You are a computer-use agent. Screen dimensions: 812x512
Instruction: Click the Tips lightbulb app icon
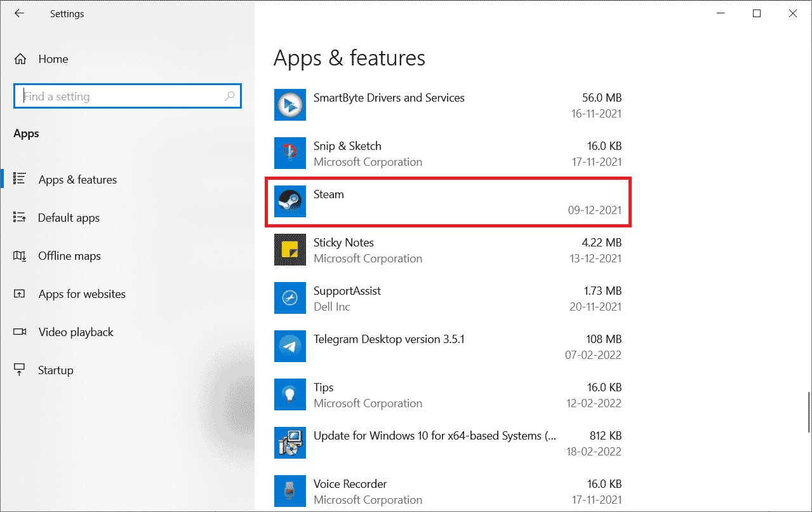(x=290, y=394)
